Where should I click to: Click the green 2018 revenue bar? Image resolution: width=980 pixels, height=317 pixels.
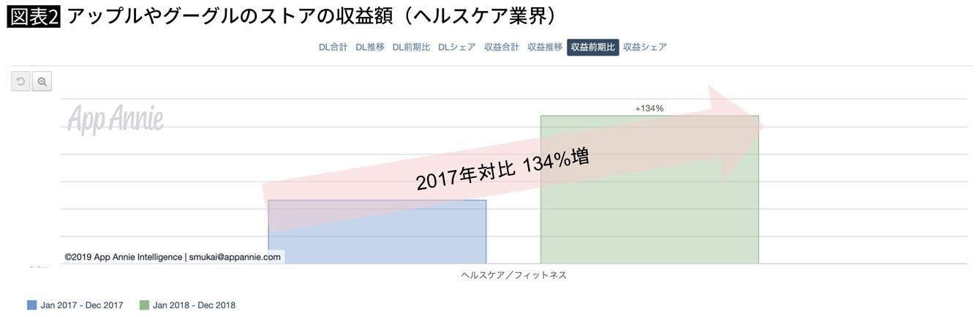click(x=649, y=212)
